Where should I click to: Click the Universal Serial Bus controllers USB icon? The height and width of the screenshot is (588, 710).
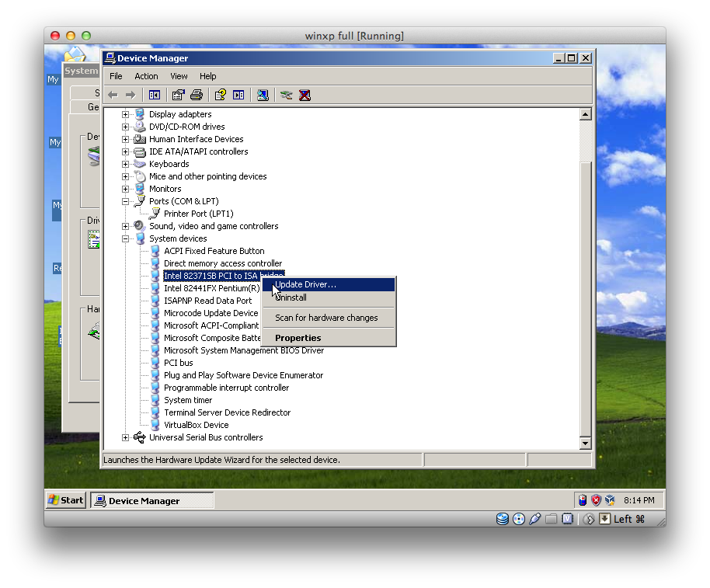(x=140, y=437)
